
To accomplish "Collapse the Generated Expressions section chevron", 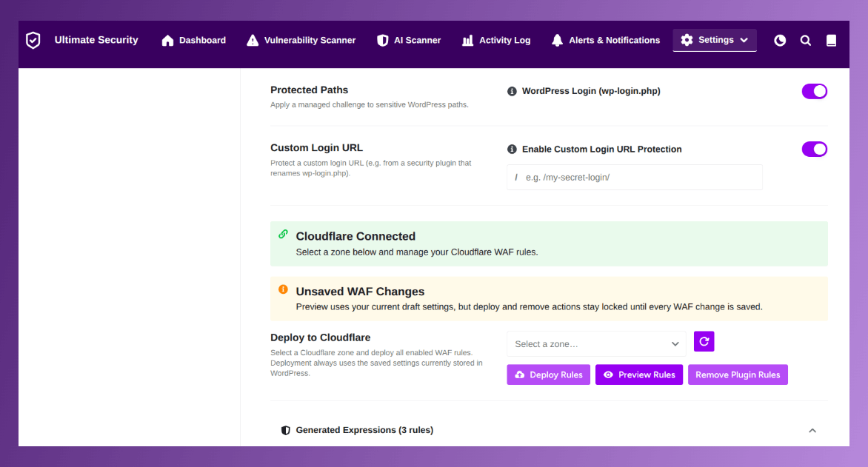I will point(812,431).
